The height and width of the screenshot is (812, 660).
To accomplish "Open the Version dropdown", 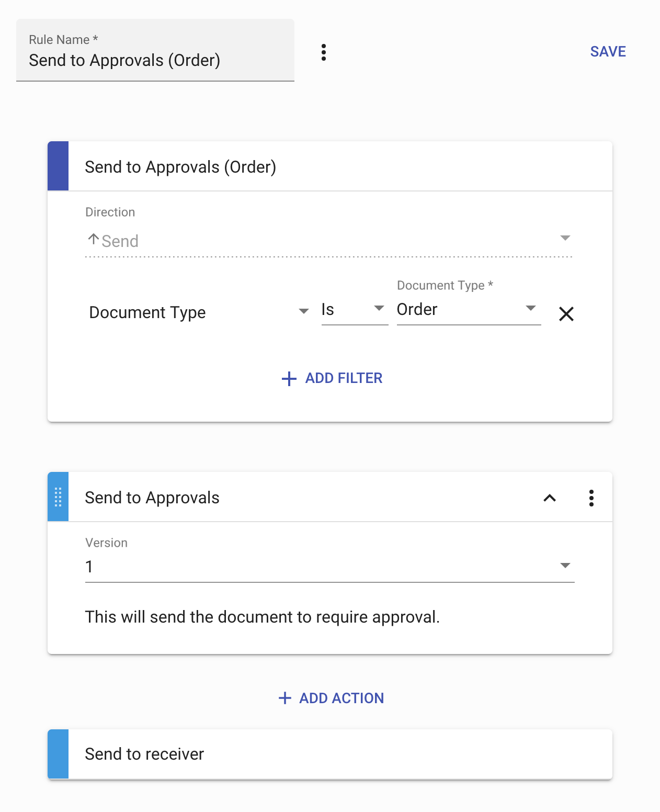I will [565, 566].
